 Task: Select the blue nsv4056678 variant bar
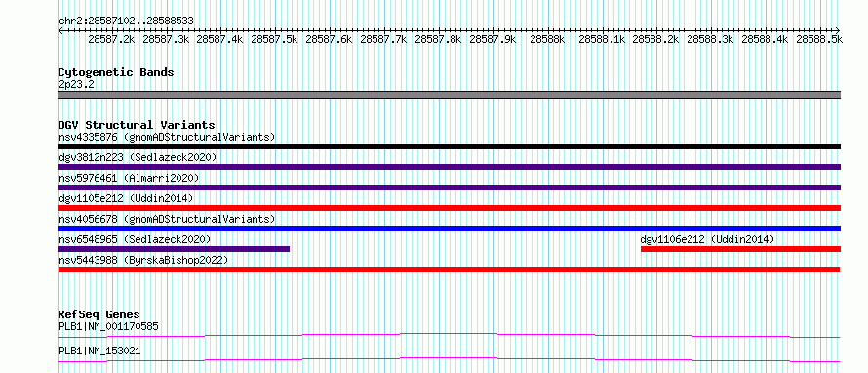coord(450,228)
